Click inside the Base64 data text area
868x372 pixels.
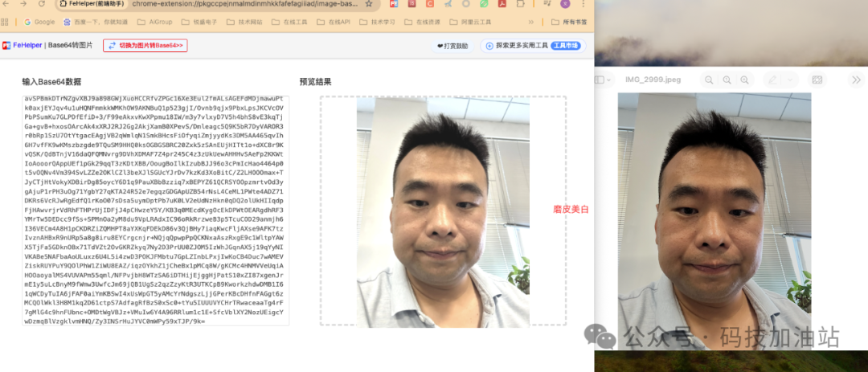click(x=156, y=211)
